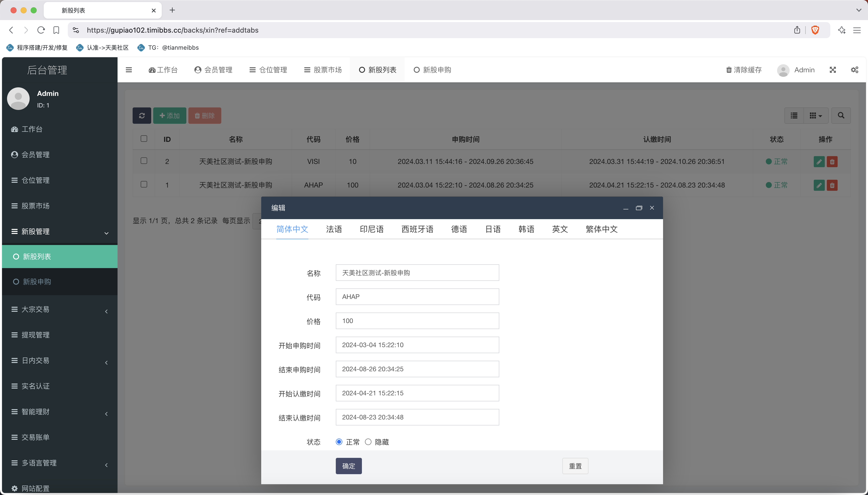Open 网站配置 in the left sidebar

click(60, 488)
